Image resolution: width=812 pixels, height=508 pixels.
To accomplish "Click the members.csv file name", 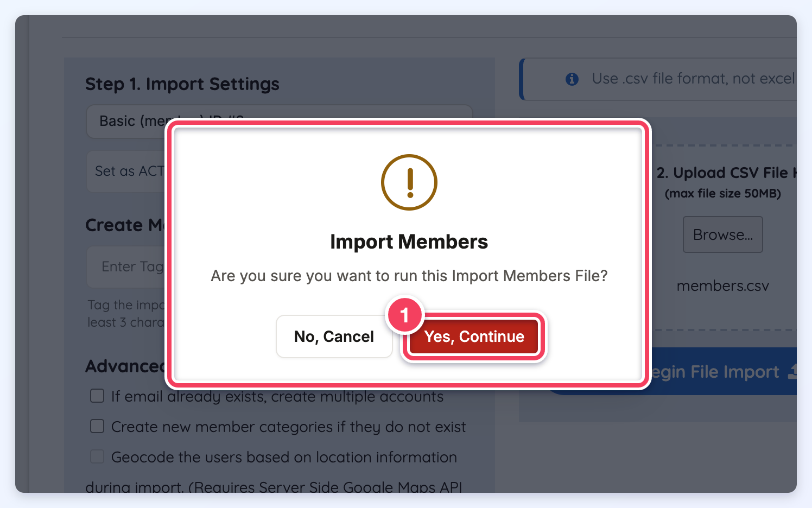I will pos(722,286).
